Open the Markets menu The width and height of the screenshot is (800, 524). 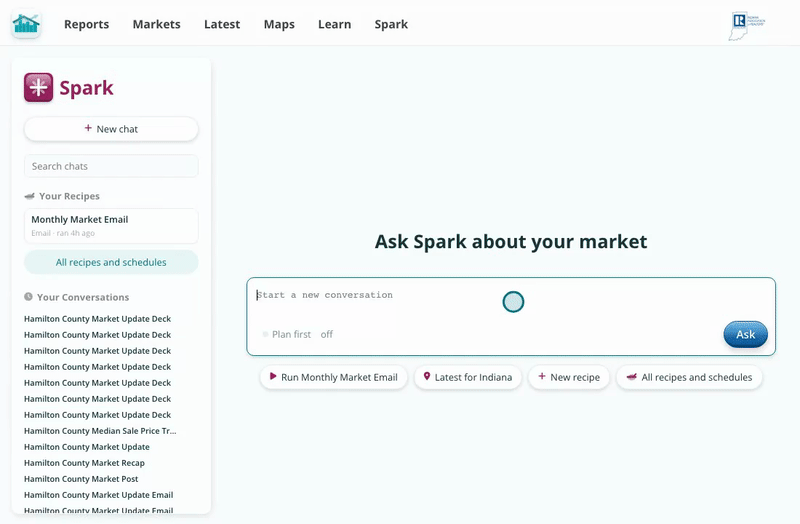click(157, 24)
